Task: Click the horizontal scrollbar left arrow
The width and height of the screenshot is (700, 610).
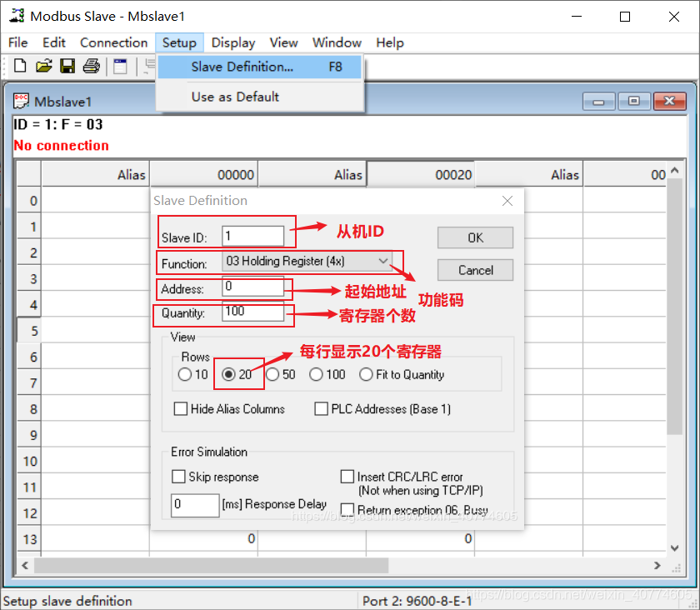Action: tap(25, 565)
